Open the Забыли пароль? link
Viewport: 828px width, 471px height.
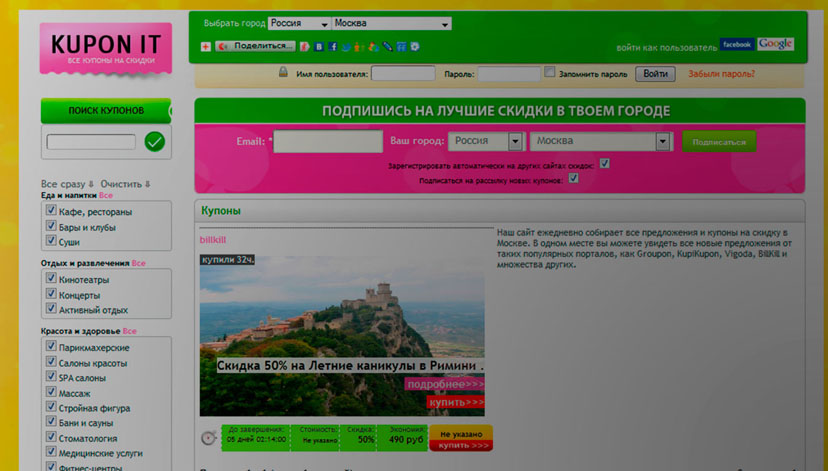(721, 74)
